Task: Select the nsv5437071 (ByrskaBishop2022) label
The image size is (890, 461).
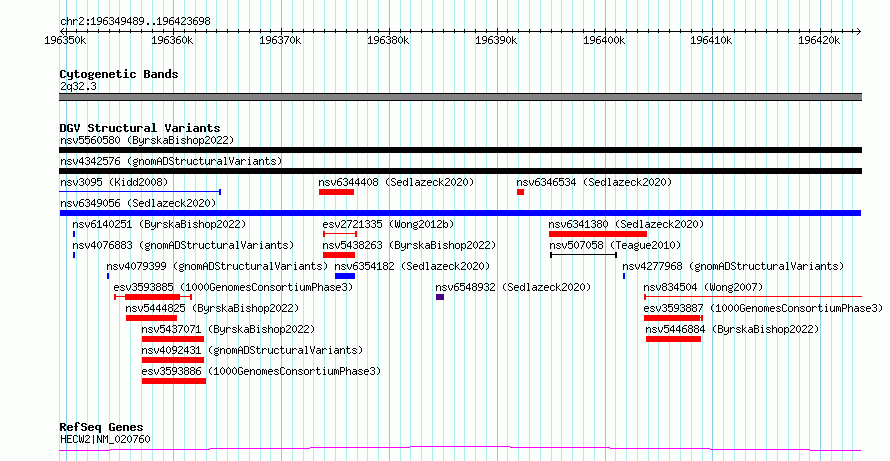Action: click(228, 329)
